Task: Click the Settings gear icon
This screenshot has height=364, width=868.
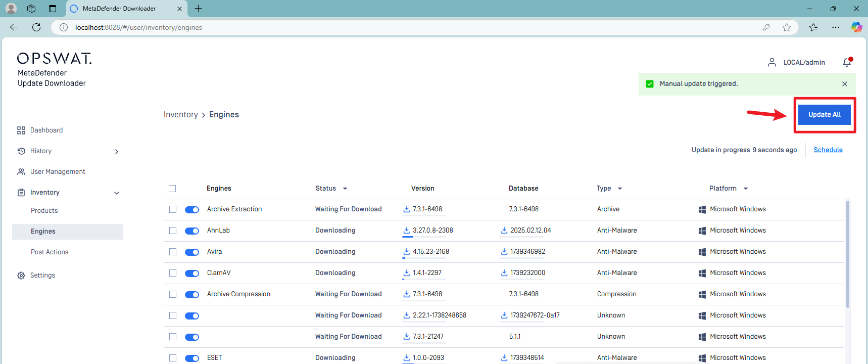Action: pyautogui.click(x=21, y=276)
